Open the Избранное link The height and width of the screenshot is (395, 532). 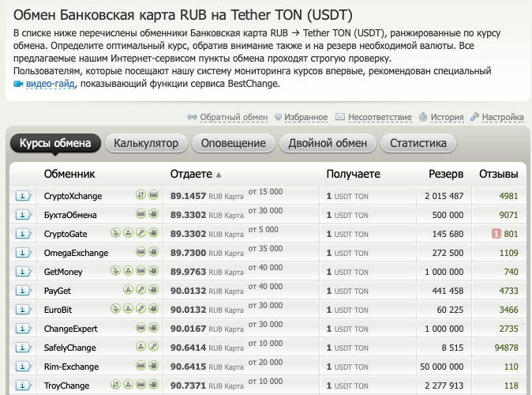coord(305,117)
